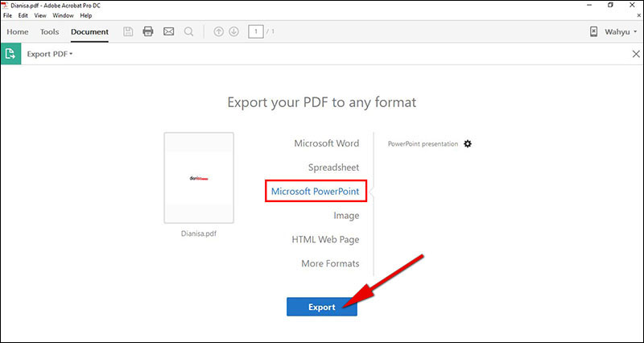Choose Spreadsheet export format
Screen dimensions: 644x343
pos(333,167)
